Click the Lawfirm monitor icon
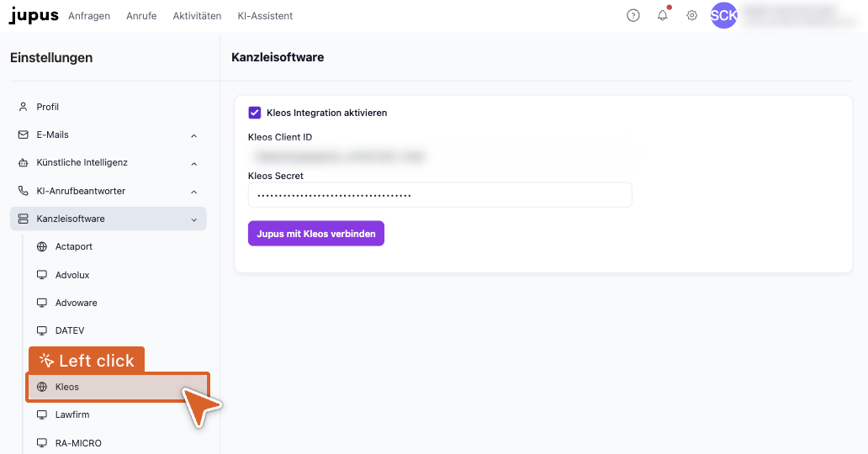The height and width of the screenshot is (454, 868). tap(42, 414)
